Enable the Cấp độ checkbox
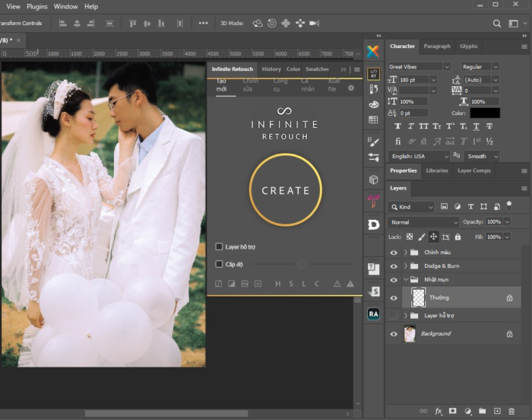532x420 pixels. [219, 264]
